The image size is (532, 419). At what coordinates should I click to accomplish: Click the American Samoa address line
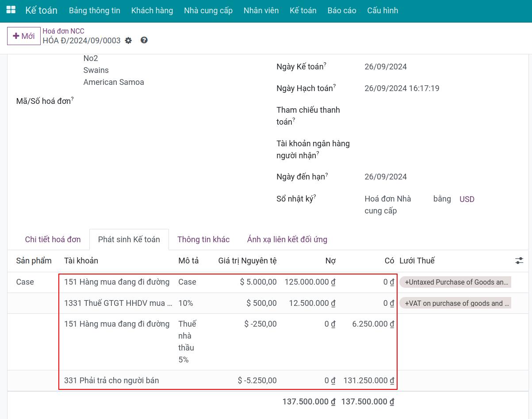(x=114, y=82)
